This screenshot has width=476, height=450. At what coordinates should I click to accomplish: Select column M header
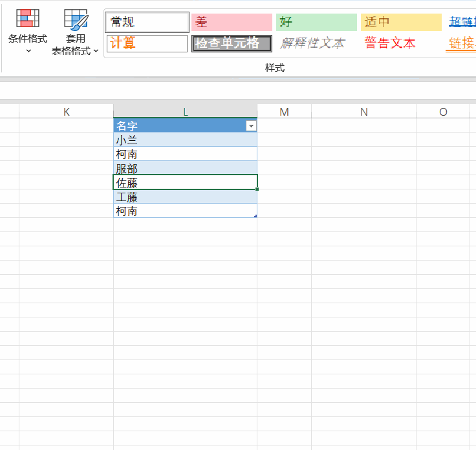[284, 112]
